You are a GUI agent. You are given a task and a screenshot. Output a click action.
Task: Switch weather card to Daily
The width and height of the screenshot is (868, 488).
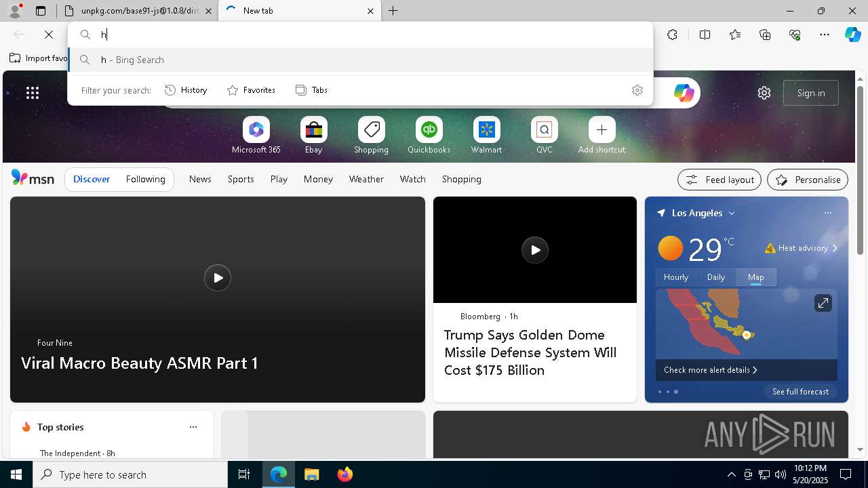click(x=716, y=277)
